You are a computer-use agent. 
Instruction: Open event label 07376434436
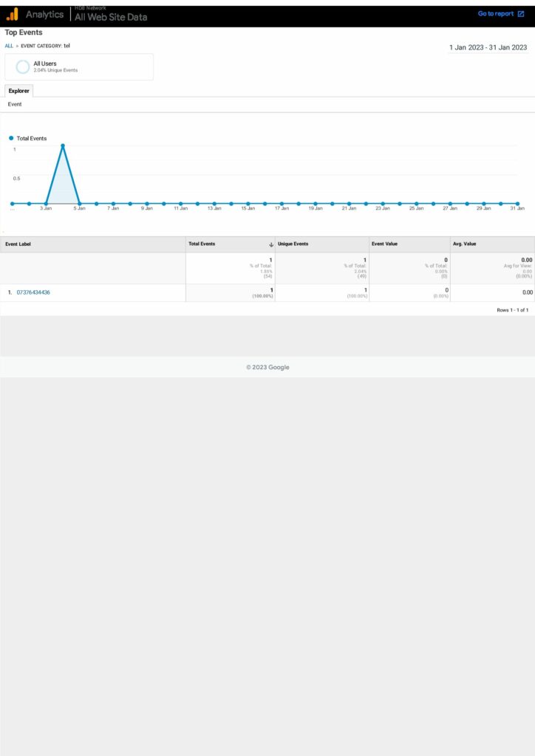pos(33,292)
